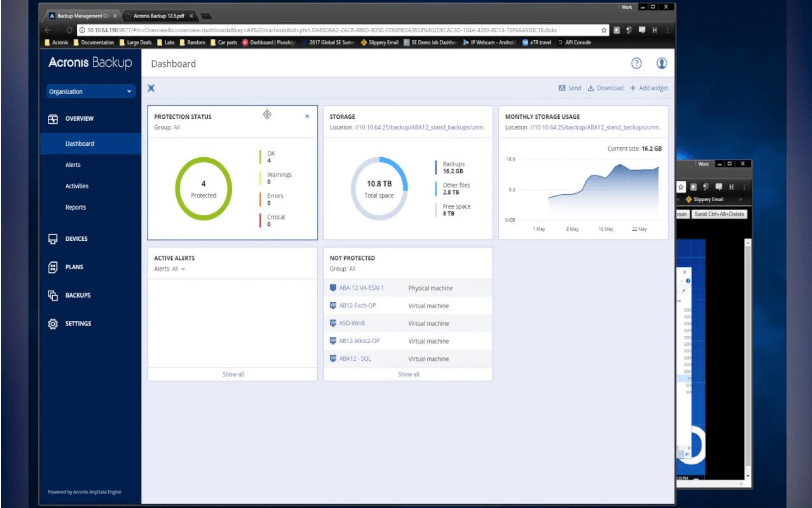Viewport: 812px width, 508px height.
Task: Open the user account icon
Action: 661,64
